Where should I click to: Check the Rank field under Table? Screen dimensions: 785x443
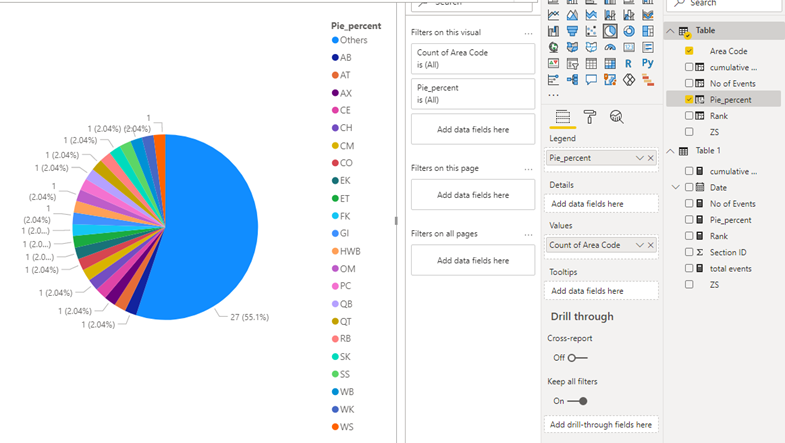(x=689, y=116)
